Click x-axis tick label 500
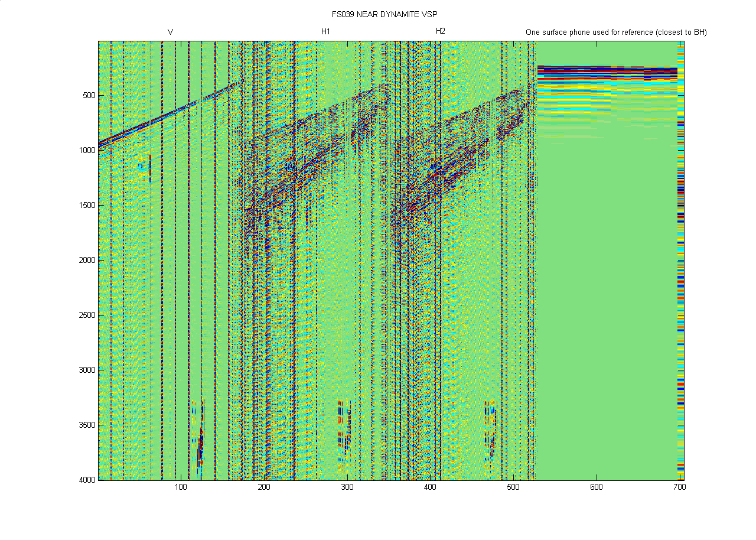This screenshot has height=540, width=756. (513, 487)
